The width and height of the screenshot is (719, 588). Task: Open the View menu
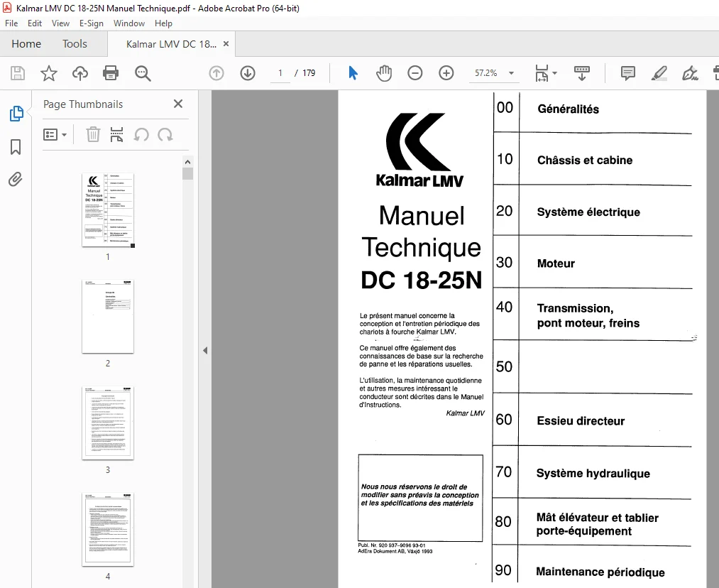60,23
